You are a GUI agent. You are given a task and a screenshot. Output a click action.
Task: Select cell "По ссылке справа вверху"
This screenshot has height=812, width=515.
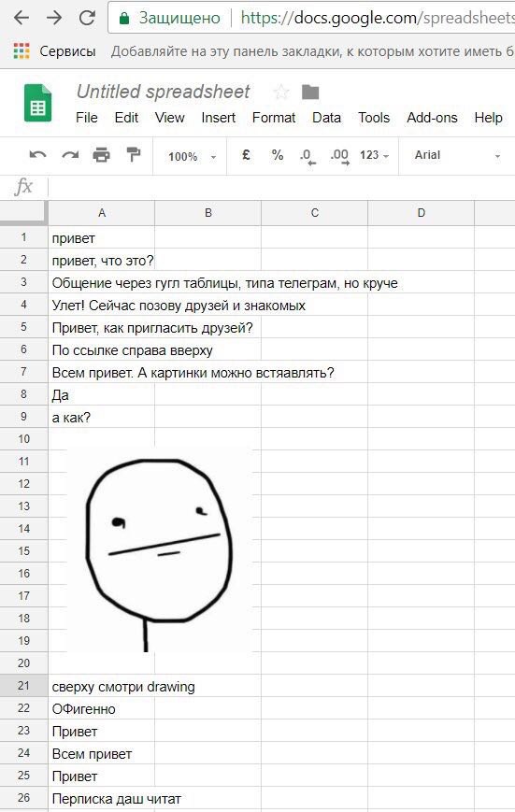[x=102, y=350]
